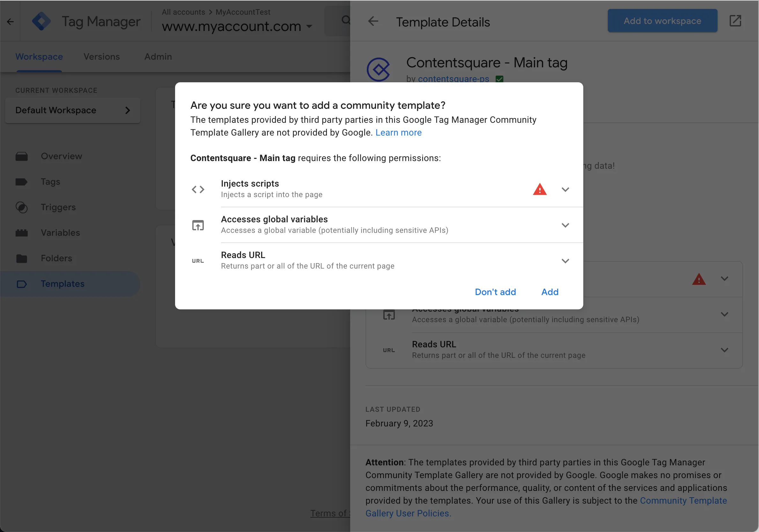Click the Tag Manager logo
This screenshot has height=532, width=759.
click(x=41, y=21)
